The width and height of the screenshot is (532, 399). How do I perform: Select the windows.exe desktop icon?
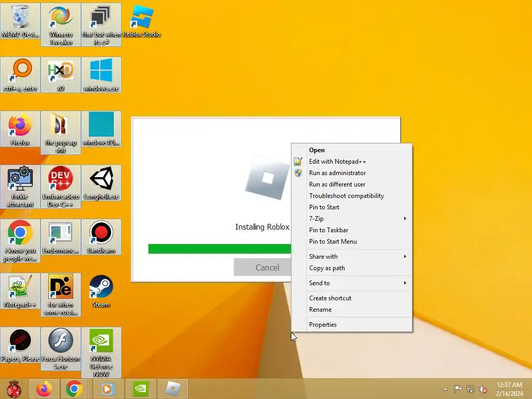pos(101,75)
